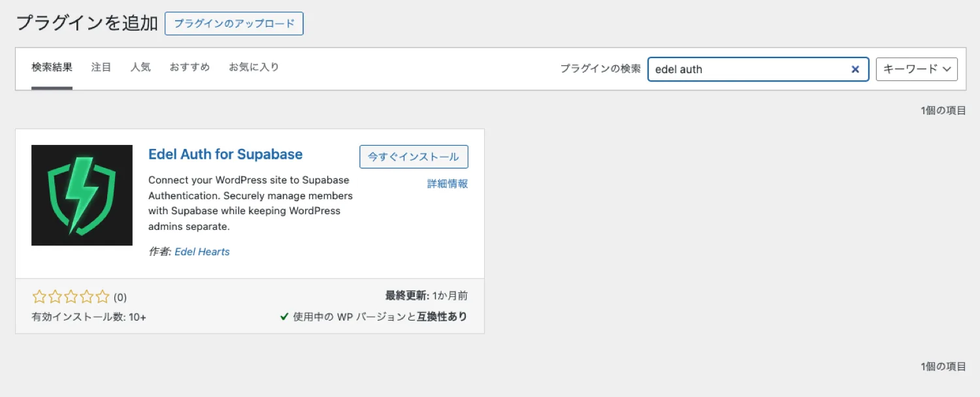The height and width of the screenshot is (397, 980).
Task: Click the middle star of the rating
Action: coord(71,296)
